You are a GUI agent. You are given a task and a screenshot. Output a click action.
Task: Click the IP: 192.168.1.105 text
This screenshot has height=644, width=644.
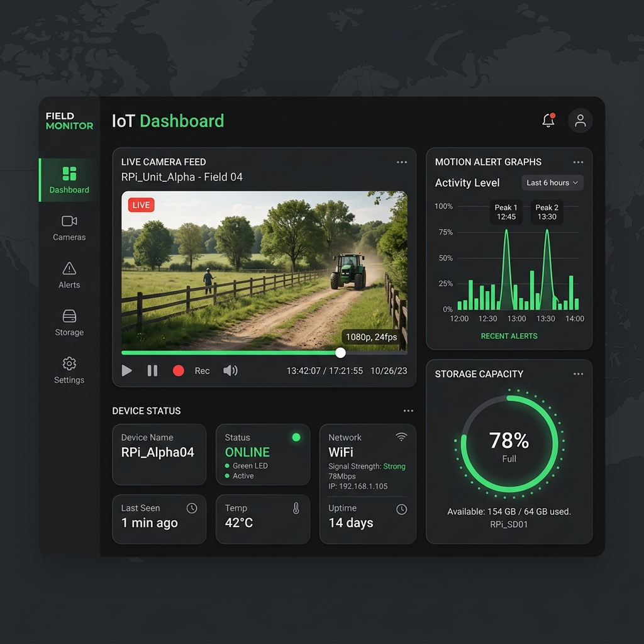(x=358, y=486)
